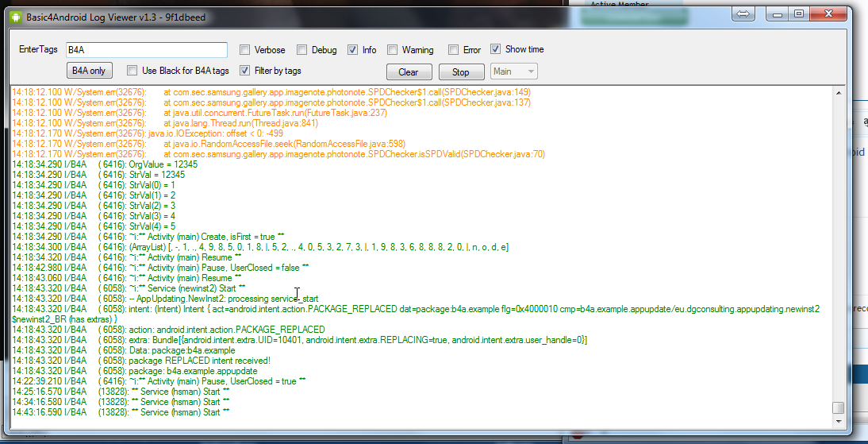Click the B4A only button
868x444 pixels.
point(89,71)
